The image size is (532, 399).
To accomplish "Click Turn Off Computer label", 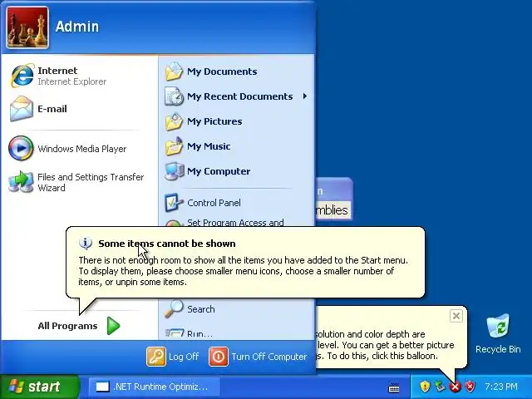I will pos(269,357).
